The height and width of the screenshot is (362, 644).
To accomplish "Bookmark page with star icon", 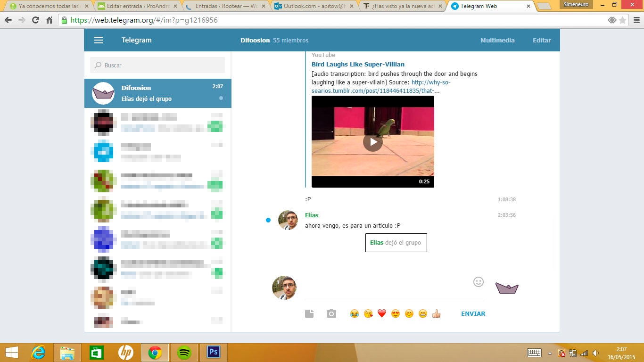I will 622,20.
